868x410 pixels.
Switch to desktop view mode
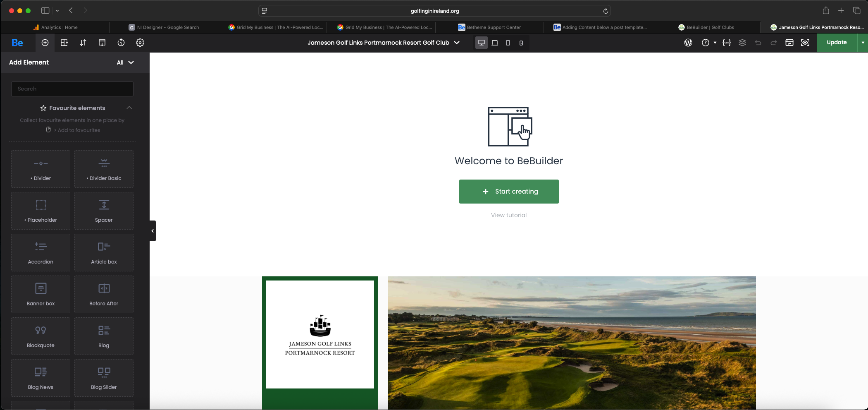pos(482,43)
